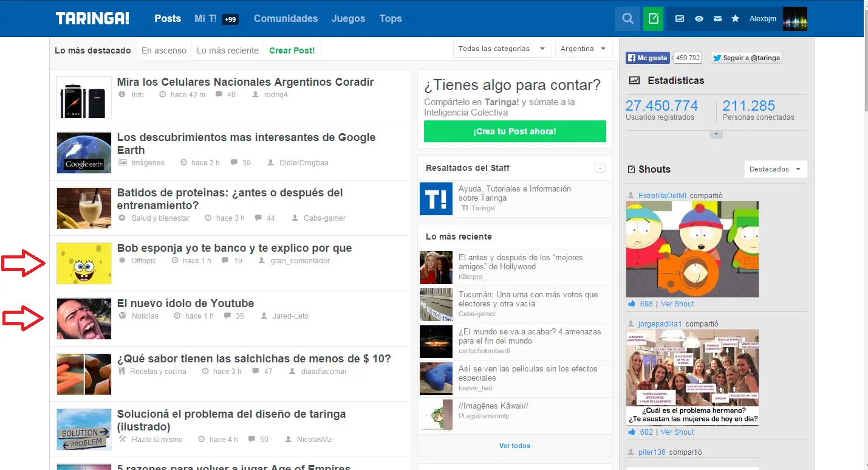Click the eye icon in header
This screenshot has width=868, height=470.
[x=699, y=19]
